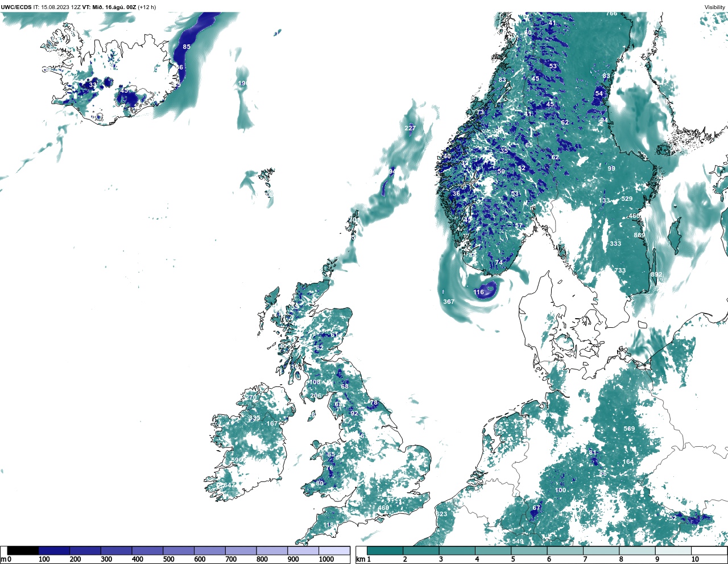Click the map value 206
The image size is (728, 564).
(x=316, y=396)
